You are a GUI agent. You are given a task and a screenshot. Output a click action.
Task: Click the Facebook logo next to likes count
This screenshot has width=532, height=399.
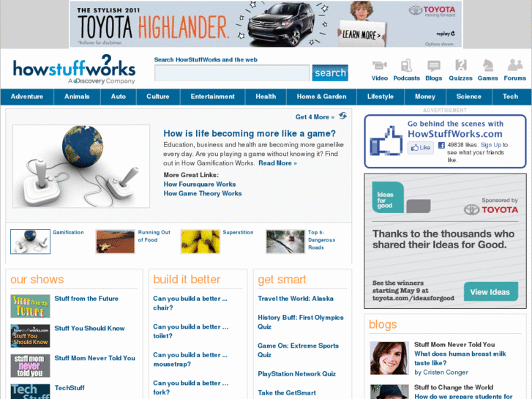tap(441, 146)
